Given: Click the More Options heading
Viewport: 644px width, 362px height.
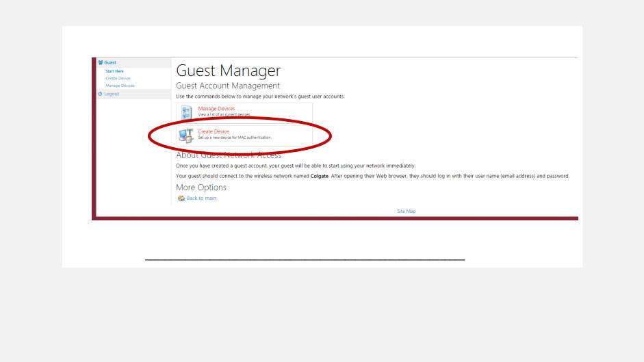Looking at the screenshot, I should 201,188.
